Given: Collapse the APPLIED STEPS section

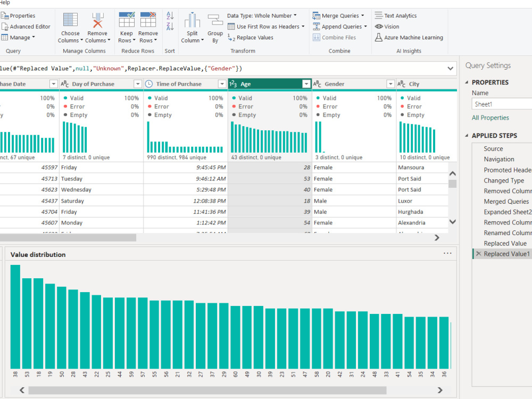Looking at the screenshot, I should tap(467, 135).
